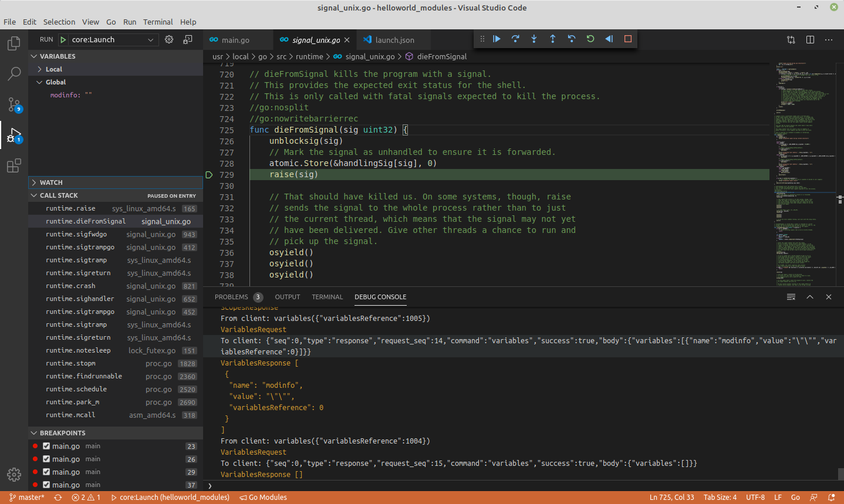Image resolution: width=844 pixels, height=504 pixels.
Task: Maximize the bottom panel
Action: click(810, 297)
